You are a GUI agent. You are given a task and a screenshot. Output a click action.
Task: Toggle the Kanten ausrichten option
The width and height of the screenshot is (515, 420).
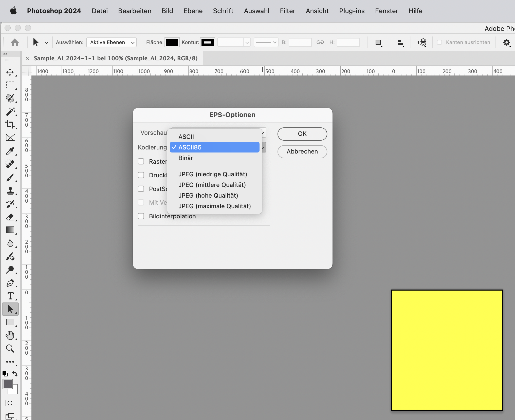[x=440, y=42]
